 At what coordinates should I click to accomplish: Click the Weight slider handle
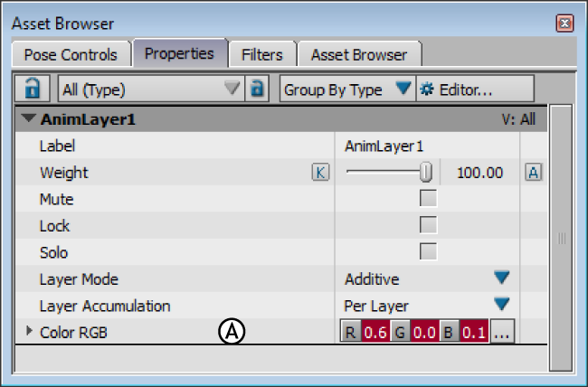pyautogui.click(x=426, y=173)
